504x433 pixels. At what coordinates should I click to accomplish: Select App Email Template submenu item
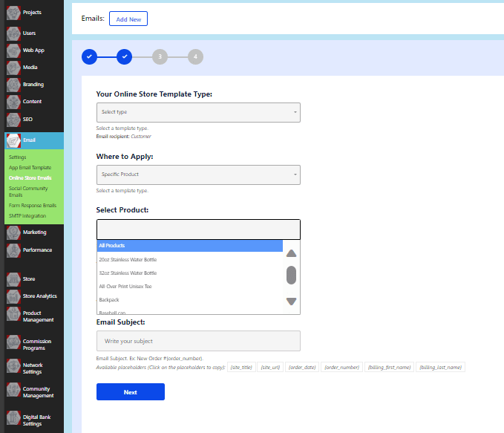pos(30,168)
